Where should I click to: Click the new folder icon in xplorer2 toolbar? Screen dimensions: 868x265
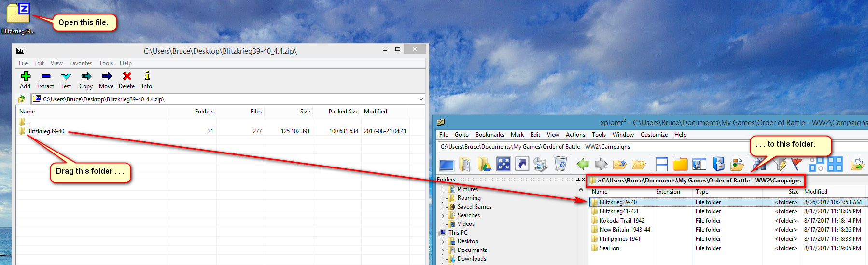pyautogui.click(x=639, y=165)
